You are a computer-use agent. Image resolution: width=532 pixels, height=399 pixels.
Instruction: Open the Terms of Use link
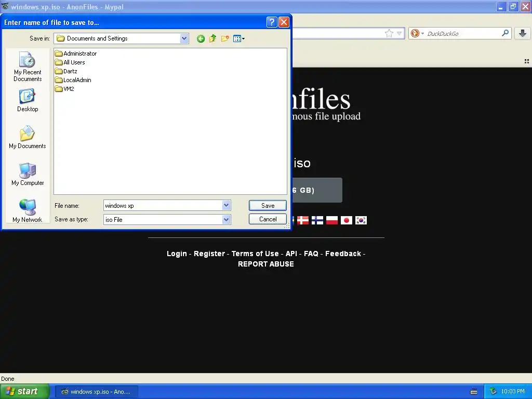point(255,254)
